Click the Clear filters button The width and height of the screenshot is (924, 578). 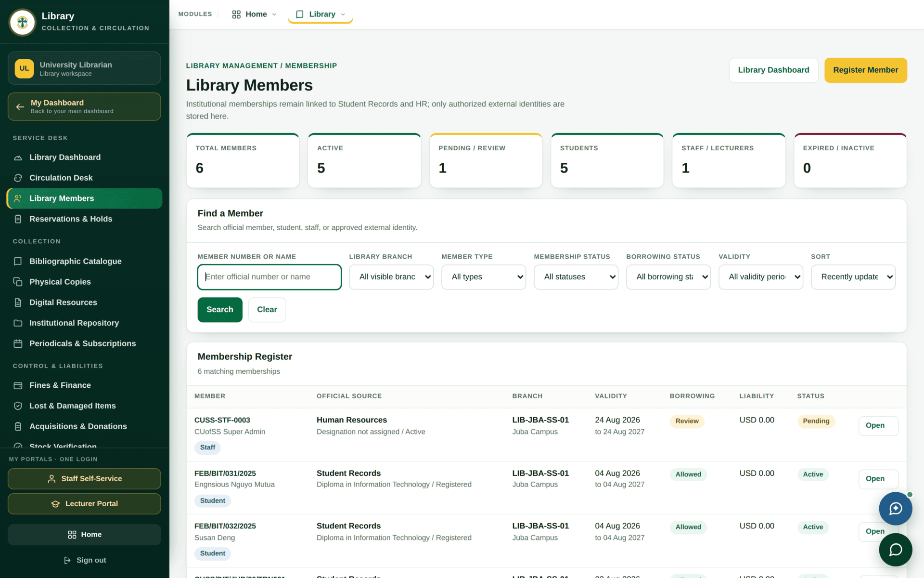point(267,310)
